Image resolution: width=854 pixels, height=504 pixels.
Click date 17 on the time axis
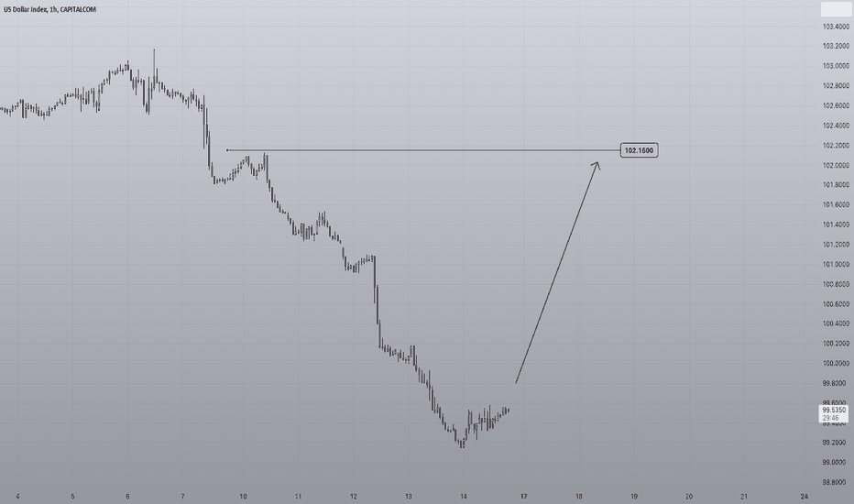(x=523, y=497)
